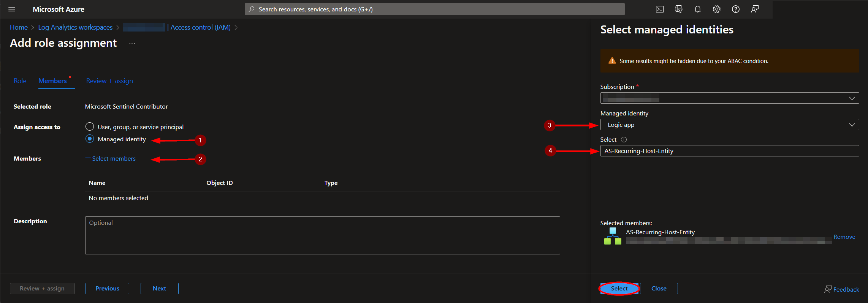Click the search resources box
This screenshot has height=303, width=868.
coord(434,9)
